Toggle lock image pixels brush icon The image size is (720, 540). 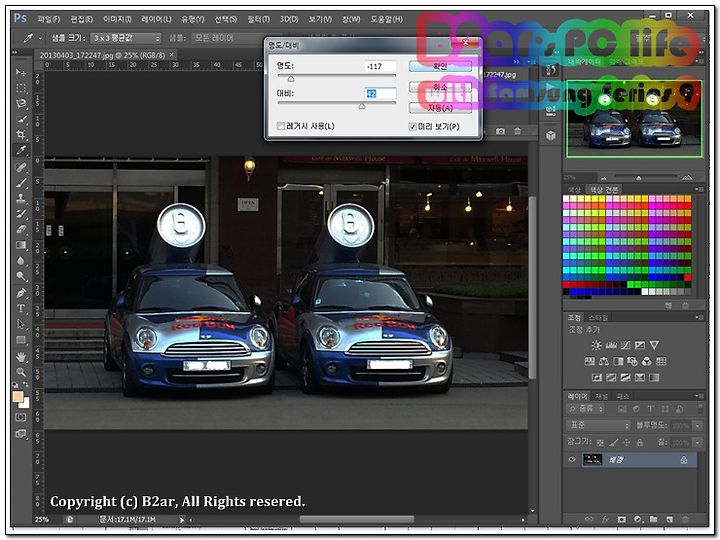coord(613,443)
